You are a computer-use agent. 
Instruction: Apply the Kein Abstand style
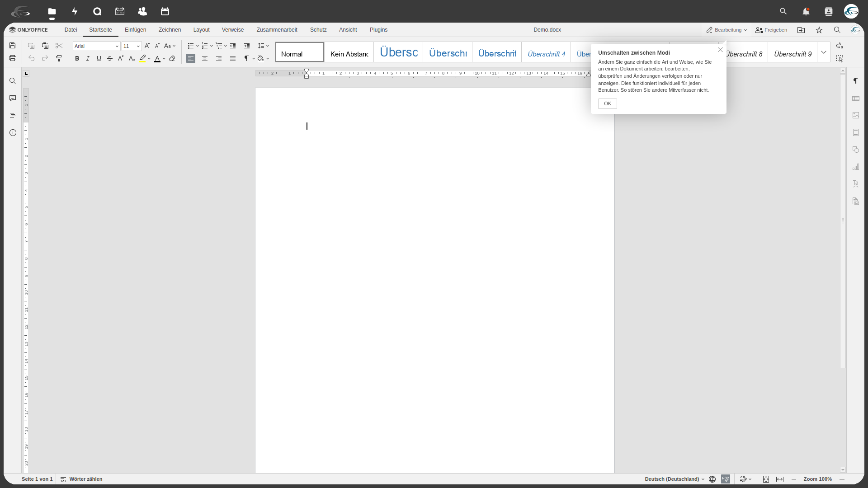[x=349, y=52]
